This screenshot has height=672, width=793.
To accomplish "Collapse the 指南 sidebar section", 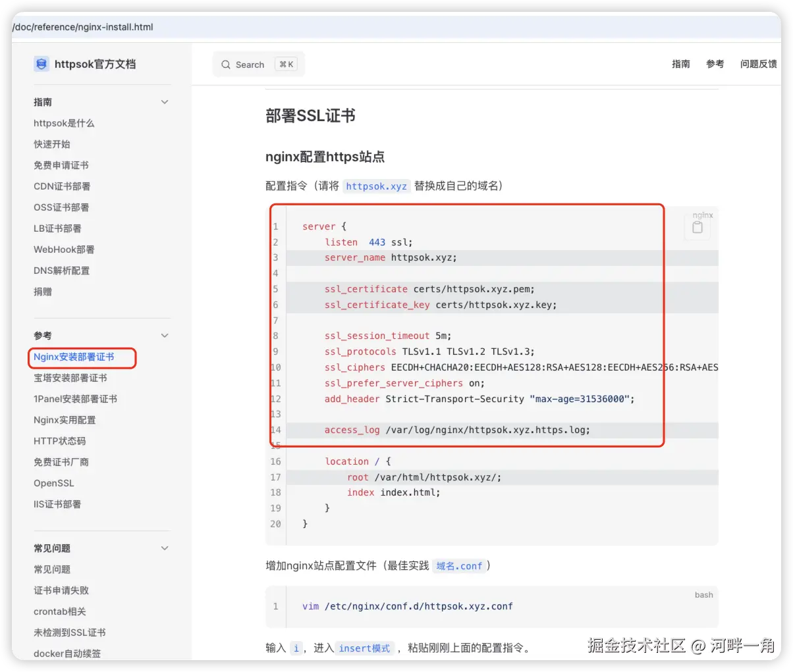I will coord(165,102).
